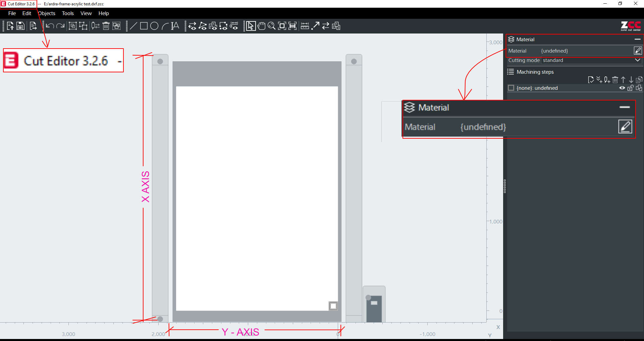Delete machining step using panel trash icon
The width and height of the screenshot is (644, 341).
(615, 80)
